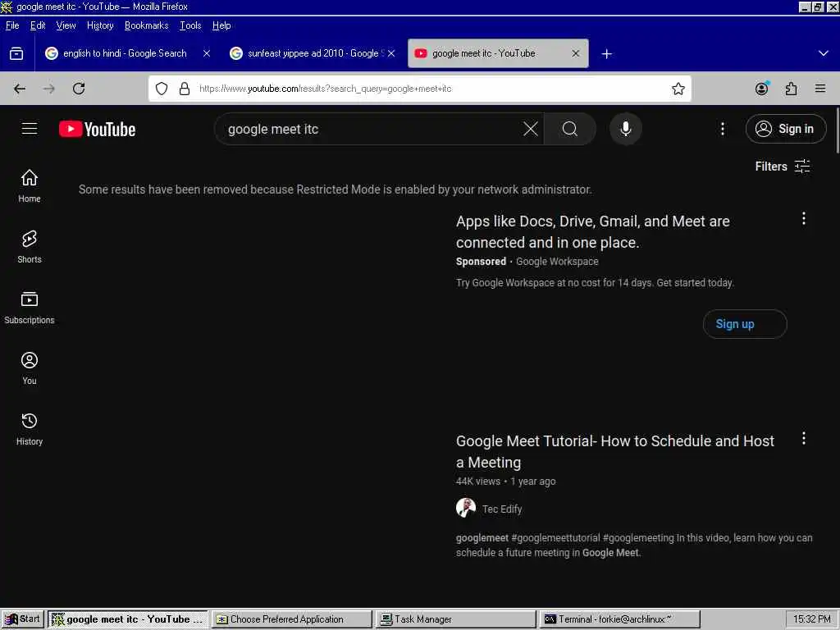Screen dimensions: 840x630
Task: Switch to Choose Preferred Application taskbar window
Action: (291, 619)
